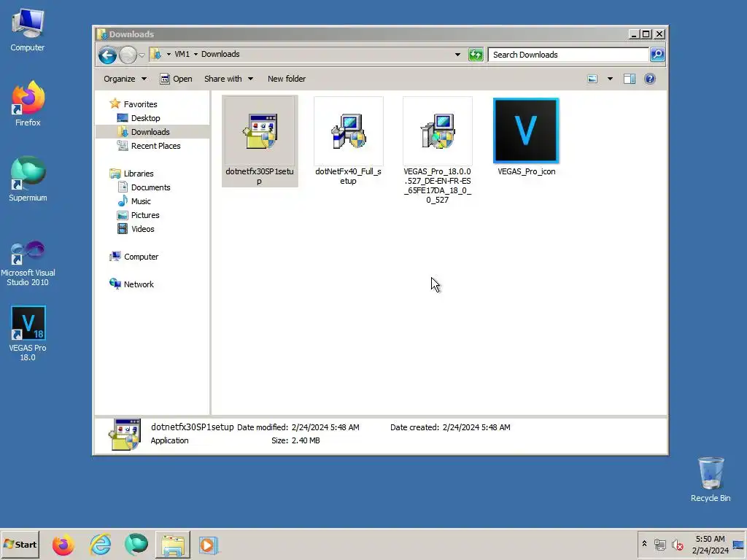The width and height of the screenshot is (747, 560).
Task: Select the VEGAS_Pro_18.0.0.527 installer file
Action: coord(438,150)
